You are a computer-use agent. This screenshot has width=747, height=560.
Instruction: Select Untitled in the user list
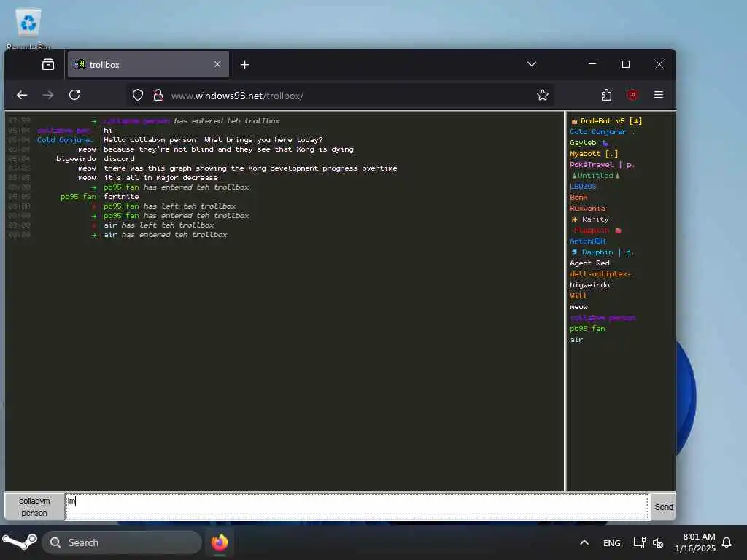(x=595, y=176)
